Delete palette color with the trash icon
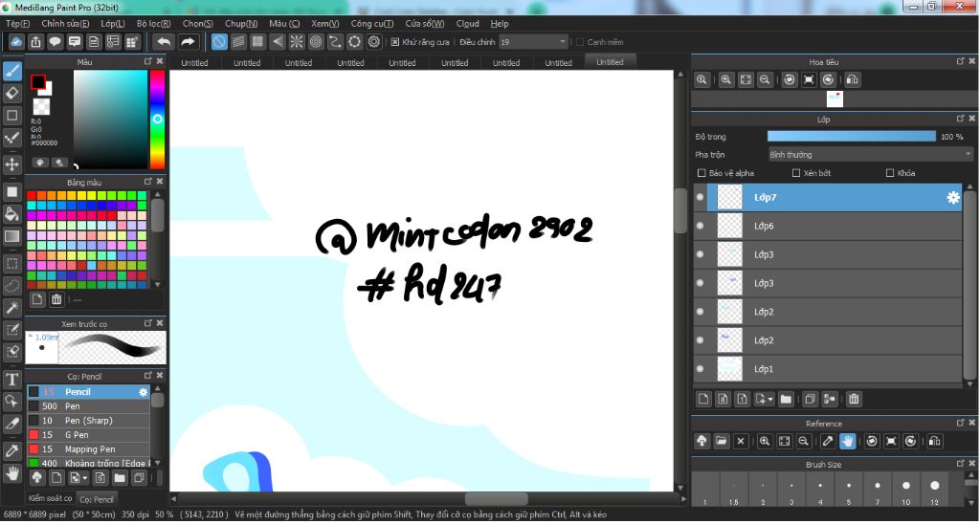The image size is (980, 524). point(56,299)
